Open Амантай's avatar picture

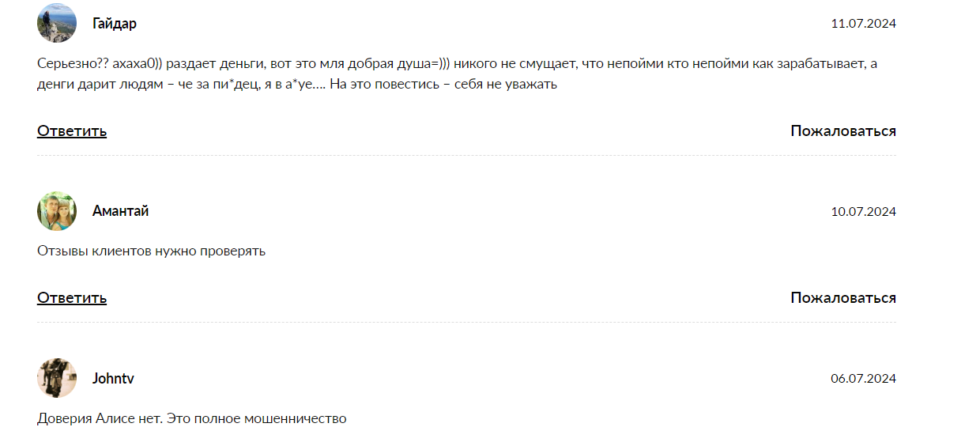57,211
